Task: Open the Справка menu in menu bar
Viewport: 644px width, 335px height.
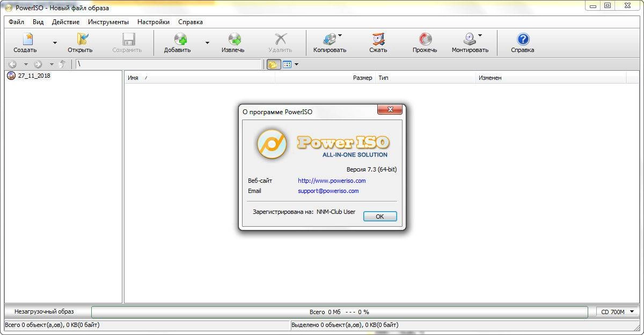Action: click(191, 22)
